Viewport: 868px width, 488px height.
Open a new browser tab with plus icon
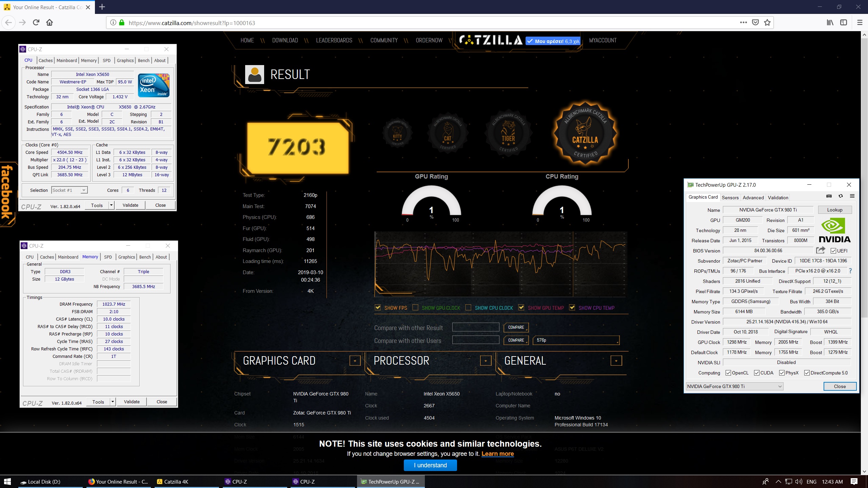102,7
